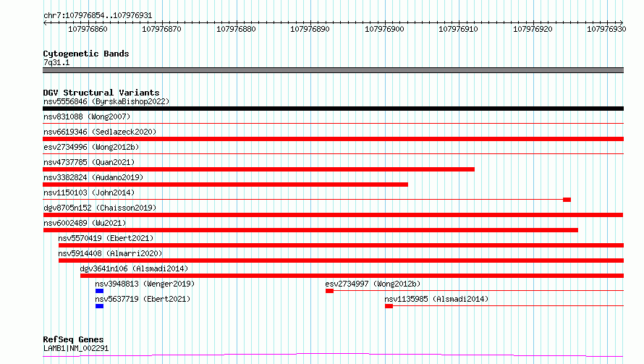Select the nsv5637719 (Ebert2021) label
The image size is (644, 364).
click(143, 299)
